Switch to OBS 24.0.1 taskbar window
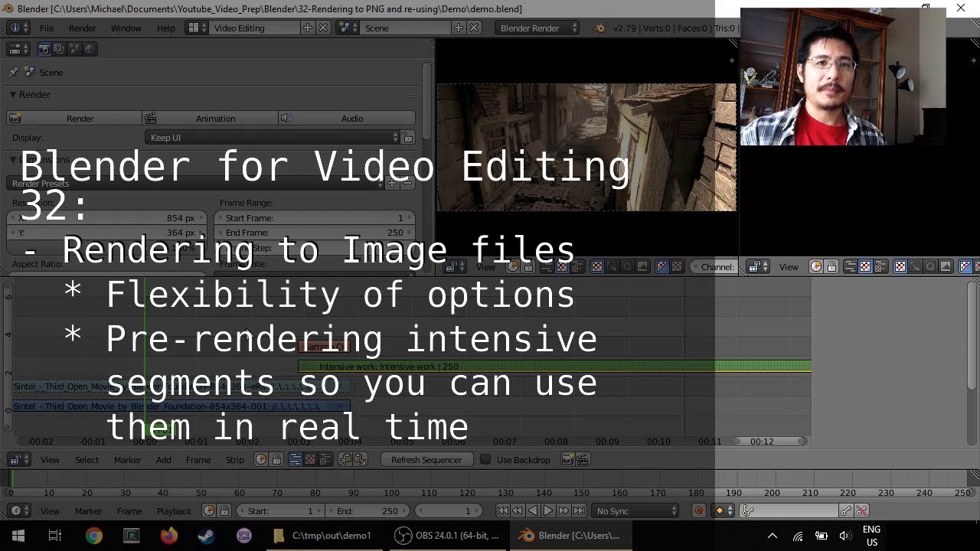The width and height of the screenshot is (980, 551). click(447, 536)
